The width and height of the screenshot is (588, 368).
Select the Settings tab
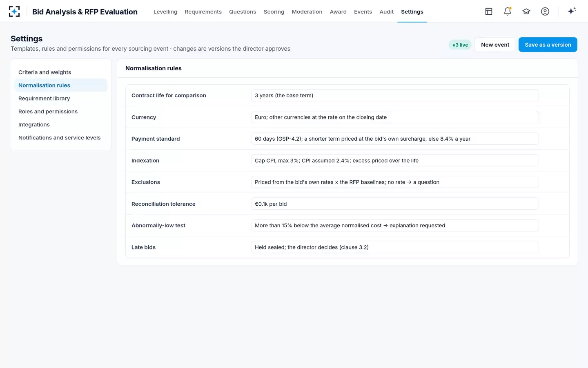[x=412, y=12]
